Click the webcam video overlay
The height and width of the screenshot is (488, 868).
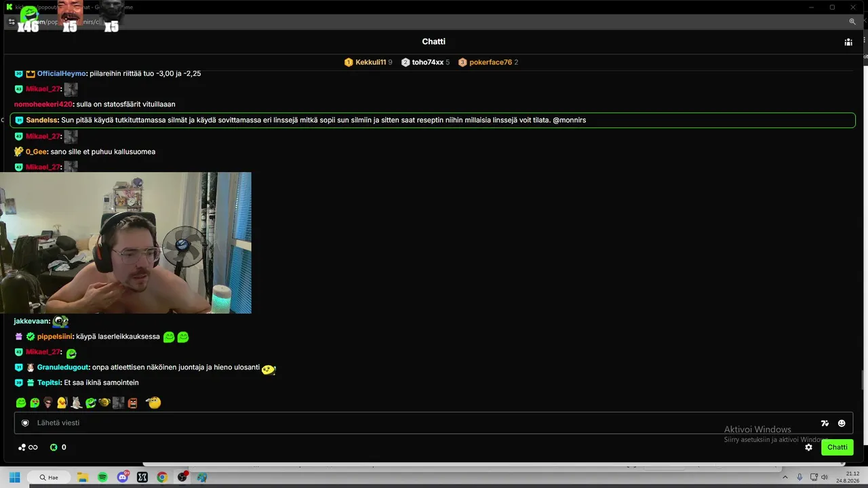pos(125,243)
